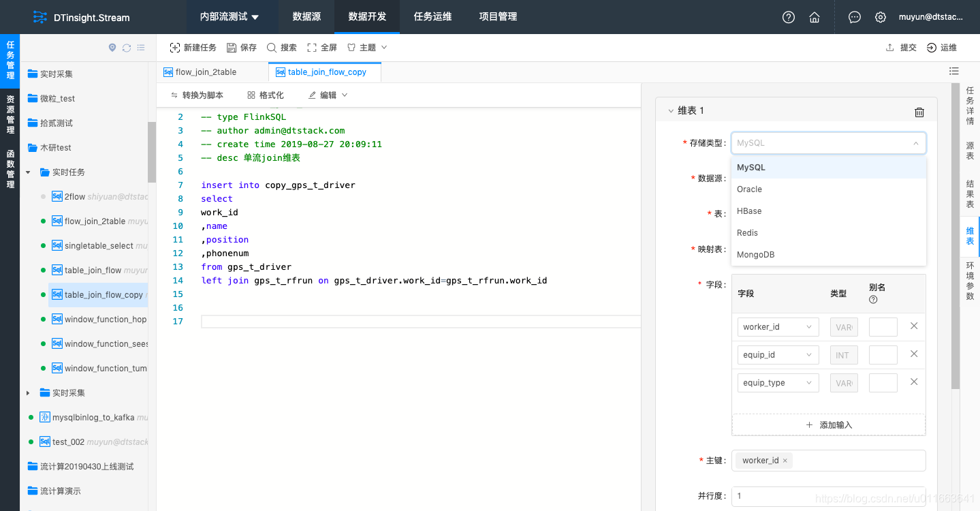Screen dimensions: 980x511
Task: Open the tab list menu icon
Action: pos(954,71)
